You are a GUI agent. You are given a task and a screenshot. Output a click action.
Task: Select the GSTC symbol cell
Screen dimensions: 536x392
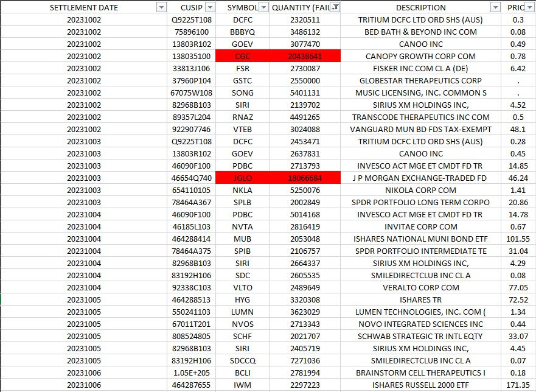pos(242,81)
